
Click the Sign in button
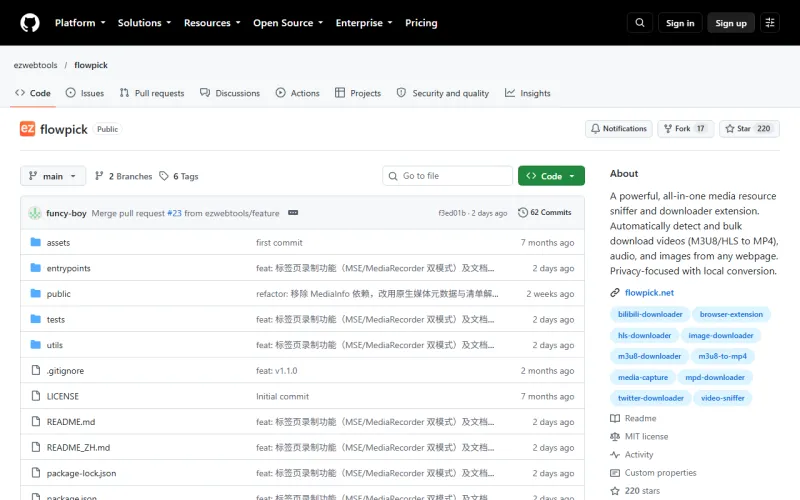click(680, 23)
